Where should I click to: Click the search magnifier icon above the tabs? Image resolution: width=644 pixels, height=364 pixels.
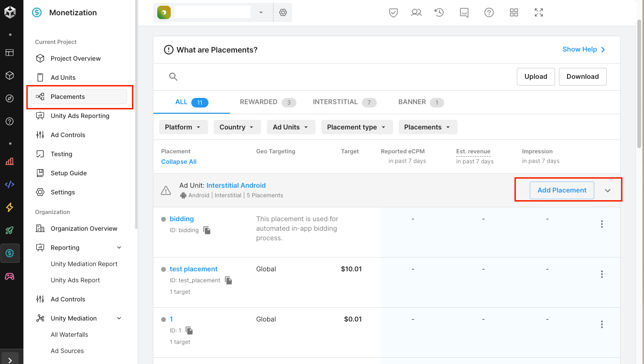pos(174,76)
